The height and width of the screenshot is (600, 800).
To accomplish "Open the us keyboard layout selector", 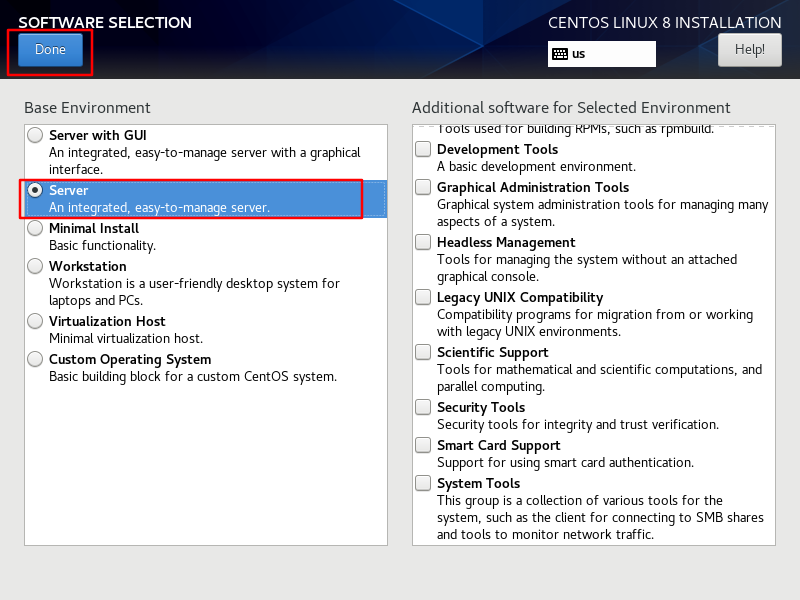I will [x=602, y=54].
